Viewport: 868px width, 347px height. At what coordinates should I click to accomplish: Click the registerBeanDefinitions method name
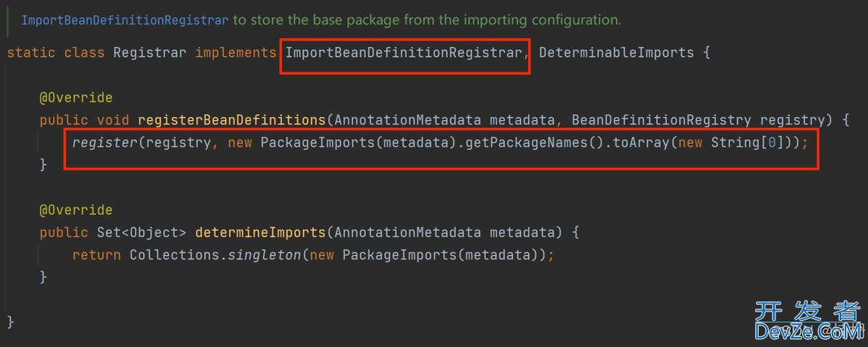tap(231, 120)
